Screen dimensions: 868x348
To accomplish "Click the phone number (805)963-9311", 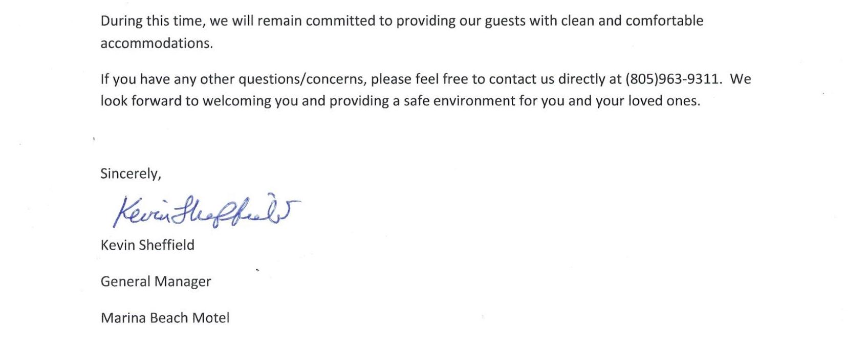I will point(674,79).
